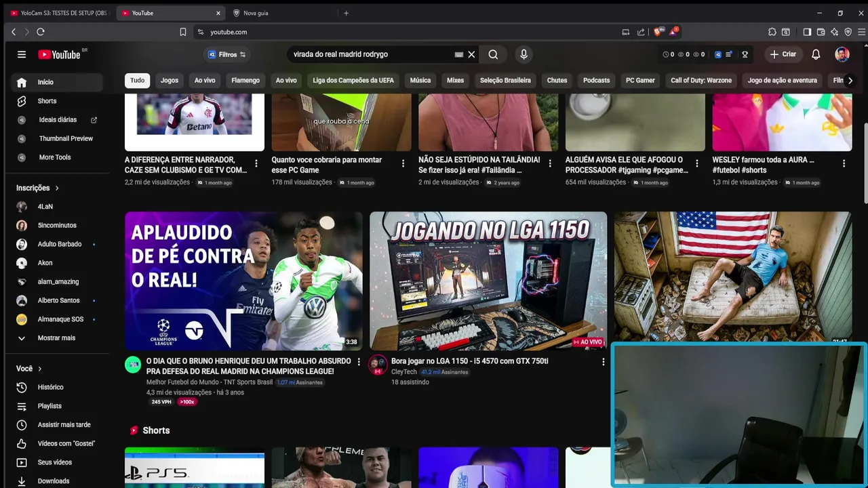Open Ideais diárias in the sidebar
The image size is (868, 488).
click(57, 120)
